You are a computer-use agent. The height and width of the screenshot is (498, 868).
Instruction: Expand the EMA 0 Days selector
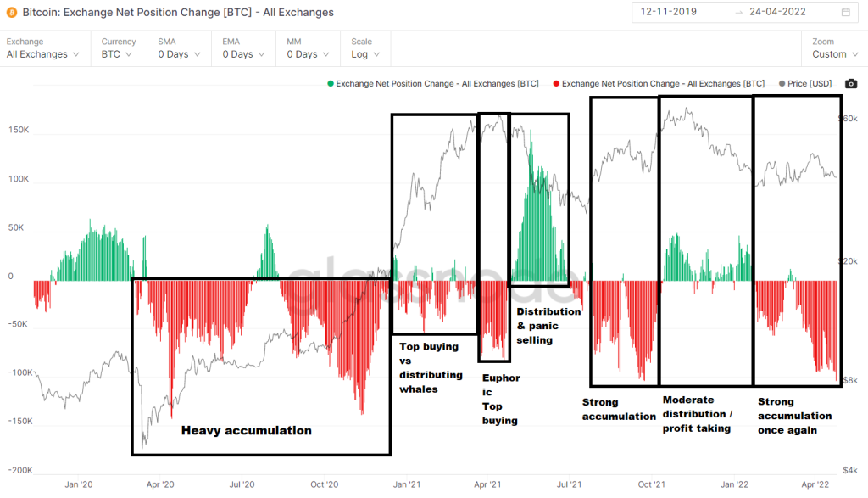(248, 54)
